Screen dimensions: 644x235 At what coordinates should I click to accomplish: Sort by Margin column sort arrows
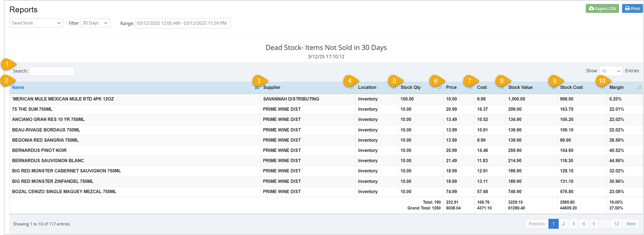[x=639, y=88]
